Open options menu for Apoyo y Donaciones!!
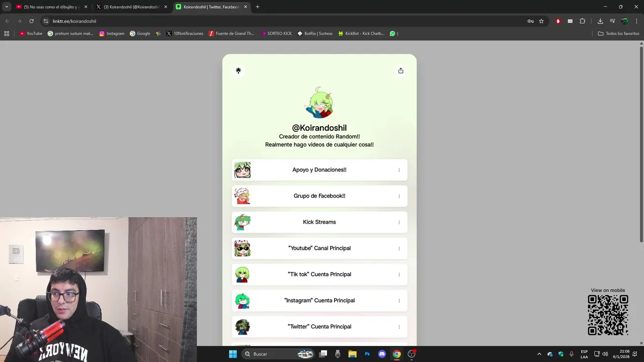644x362 pixels. pyautogui.click(x=399, y=170)
